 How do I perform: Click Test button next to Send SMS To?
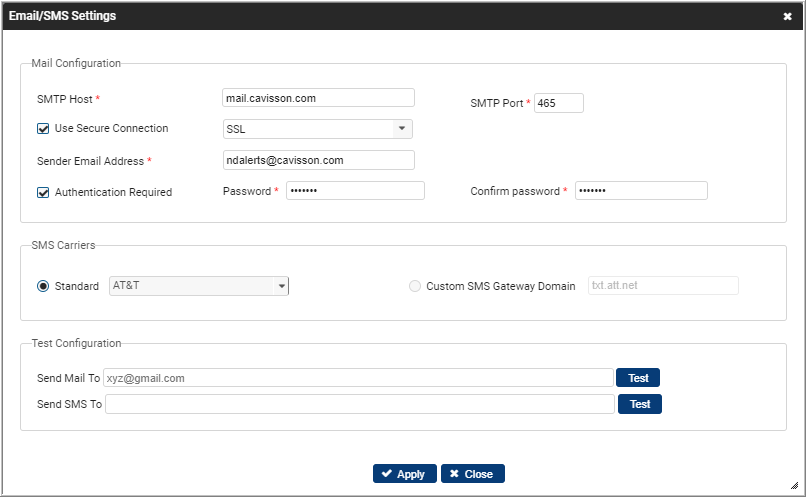[x=640, y=404]
